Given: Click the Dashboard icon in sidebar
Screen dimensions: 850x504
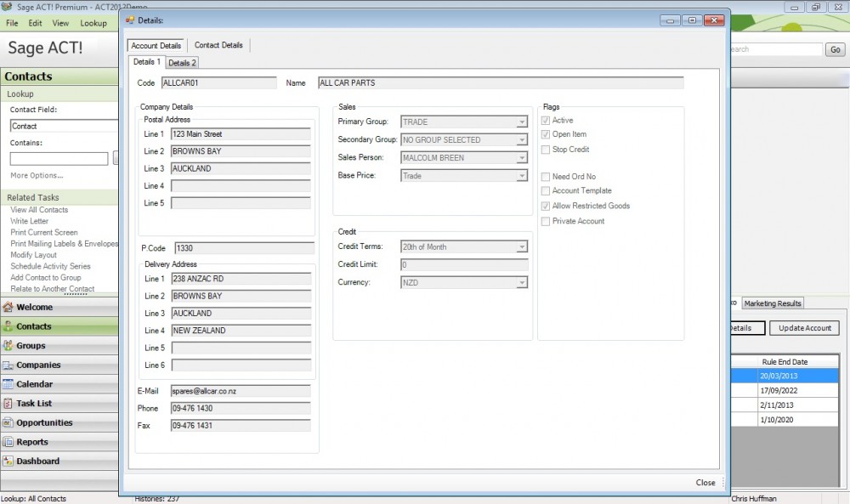Looking at the screenshot, I should click(x=8, y=462).
